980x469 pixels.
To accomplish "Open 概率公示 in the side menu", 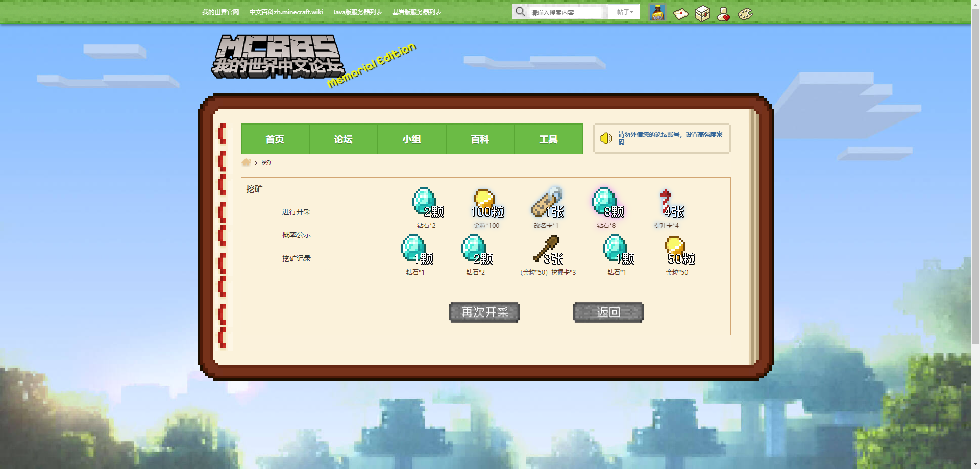I will click(x=296, y=235).
